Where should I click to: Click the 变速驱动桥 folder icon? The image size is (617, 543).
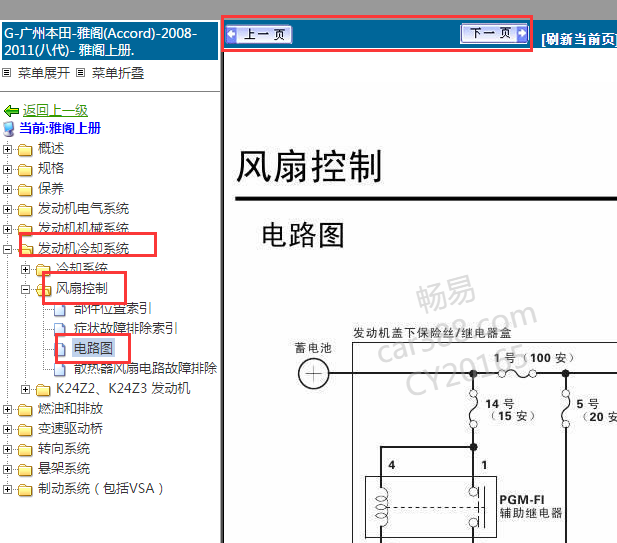[x=25, y=430]
